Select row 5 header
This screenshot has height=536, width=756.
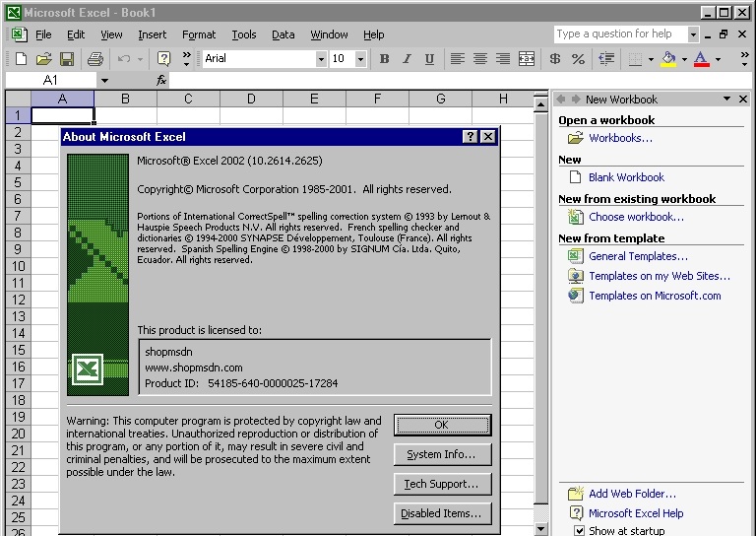[x=18, y=182]
